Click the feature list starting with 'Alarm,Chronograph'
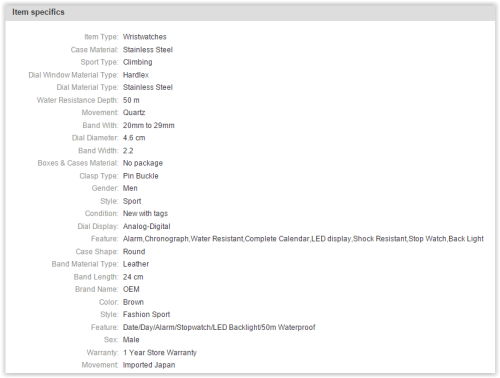 [303, 239]
